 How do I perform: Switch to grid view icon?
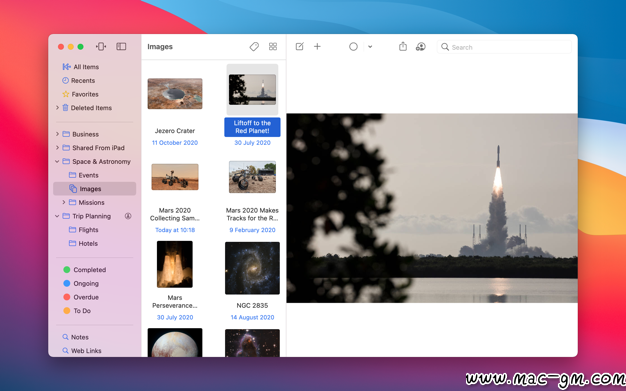click(x=273, y=47)
